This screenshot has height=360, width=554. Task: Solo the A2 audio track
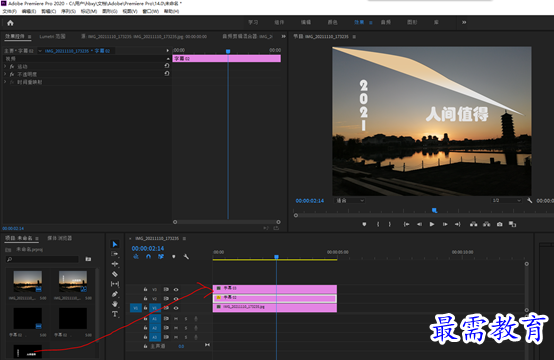pos(186,328)
